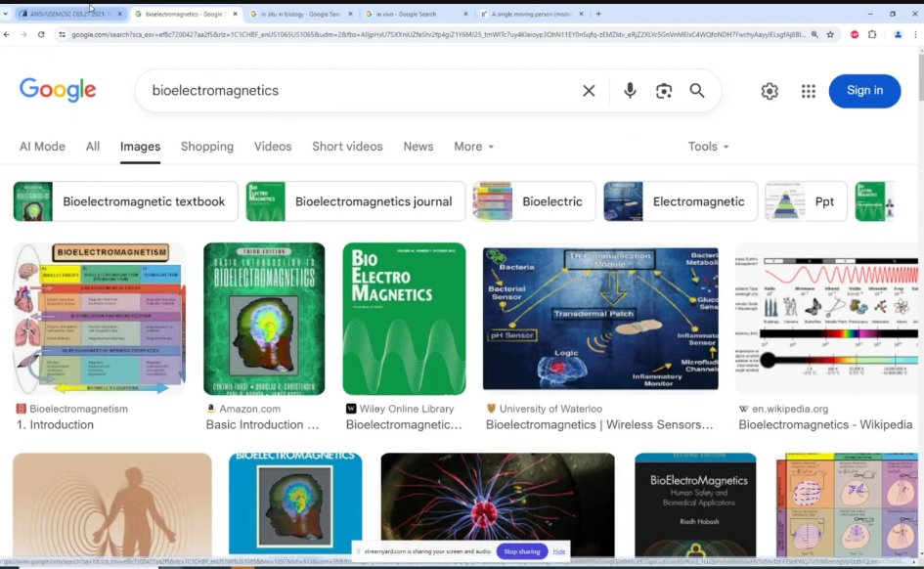
Task: Click into the bioelectromagnetics search field
Action: click(x=360, y=91)
